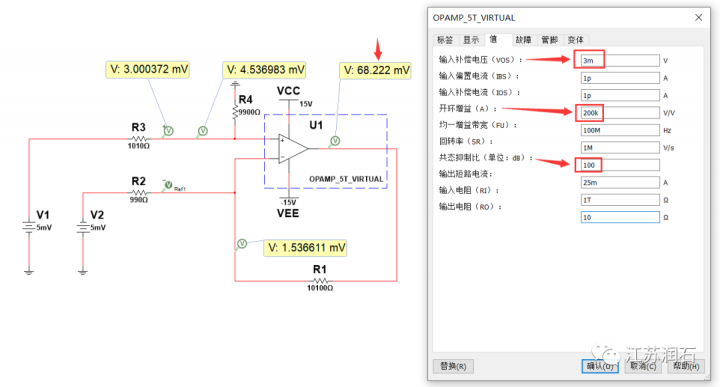Click the output resistance field showing 10
Screen dimensions: 720x387
click(620, 217)
